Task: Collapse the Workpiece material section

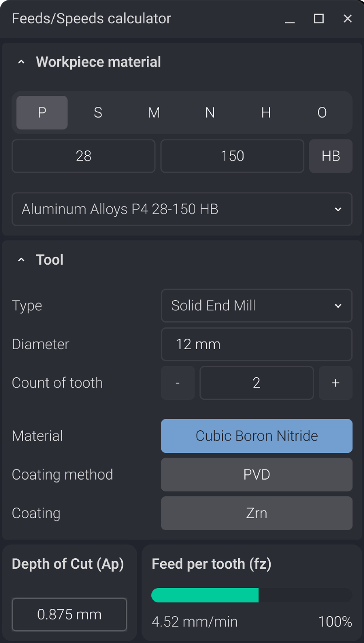Action: point(21,62)
